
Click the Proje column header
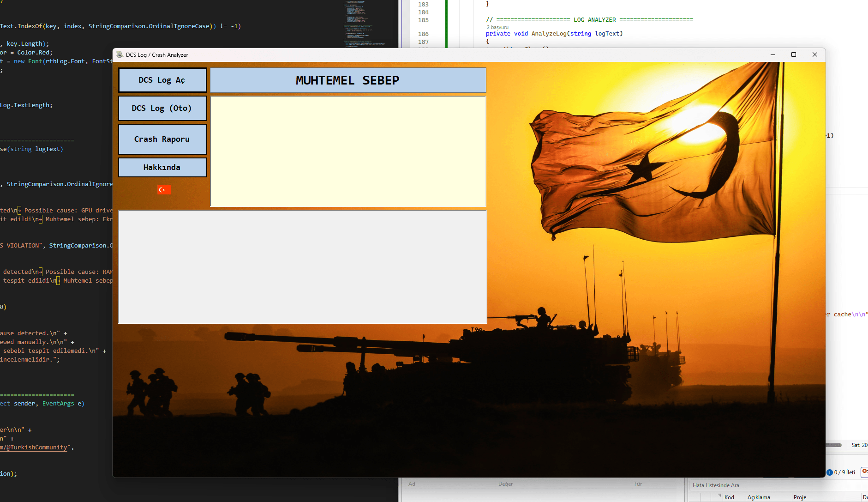click(x=800, y=497)
